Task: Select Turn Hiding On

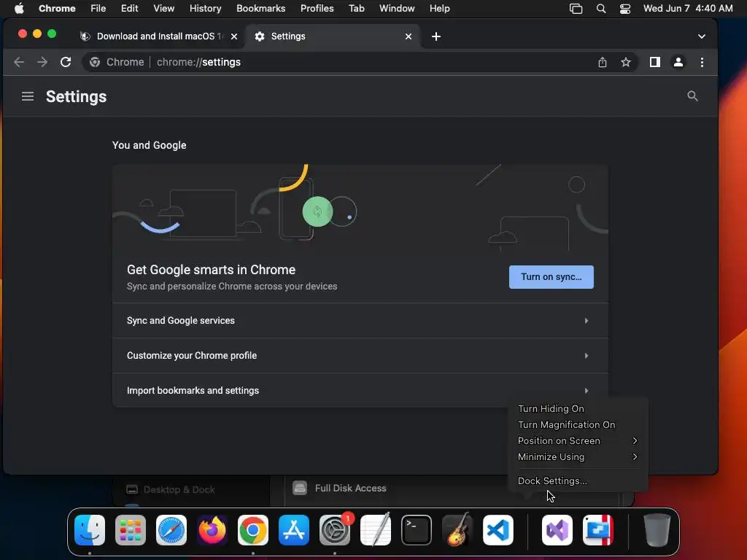Action: tap(578, 408)
